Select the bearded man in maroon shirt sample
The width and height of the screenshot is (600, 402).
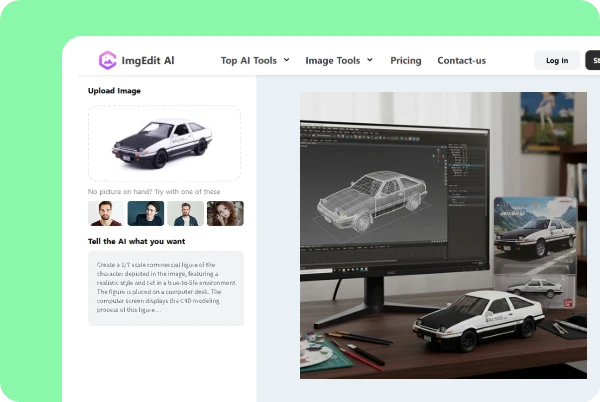pyautogui.click(x=106, y=213)
